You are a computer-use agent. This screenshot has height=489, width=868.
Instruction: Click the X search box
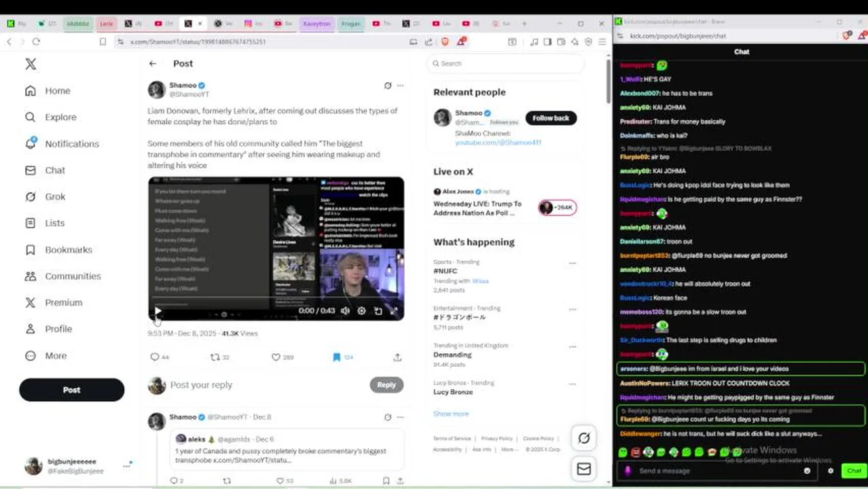(x=505, y=63)
